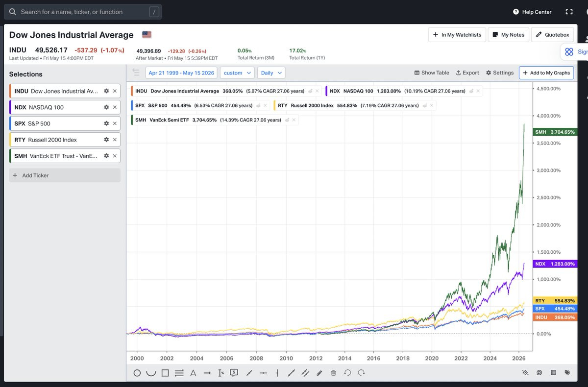Undo the last drawing action
Screen dimensions: 588x387
347,373
